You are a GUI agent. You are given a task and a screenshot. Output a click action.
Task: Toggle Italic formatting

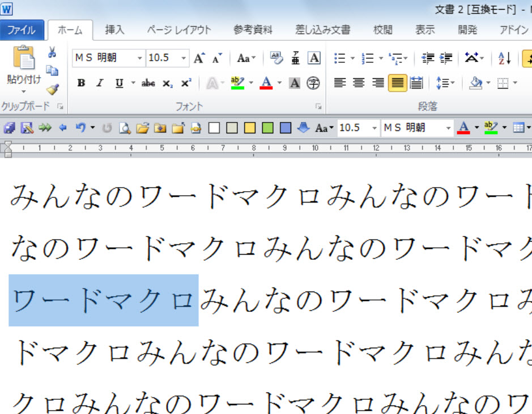pos(100,83)
